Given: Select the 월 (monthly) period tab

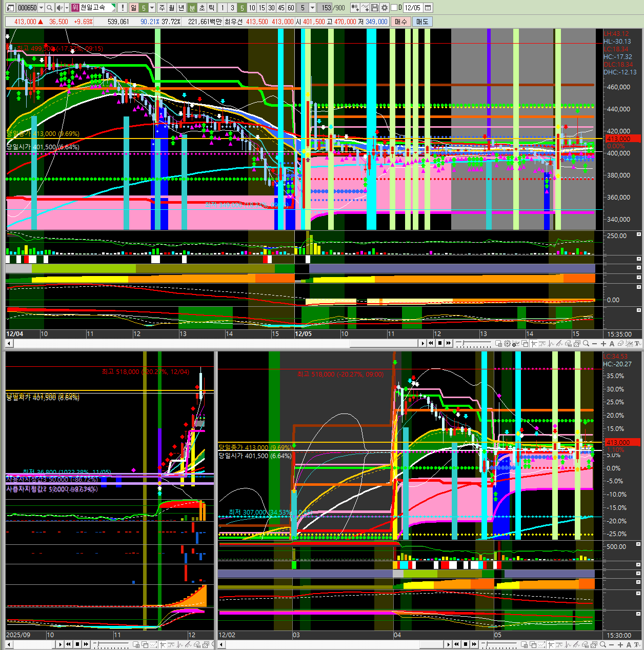Looking at the screenshot, I should [x=171, y=8].
